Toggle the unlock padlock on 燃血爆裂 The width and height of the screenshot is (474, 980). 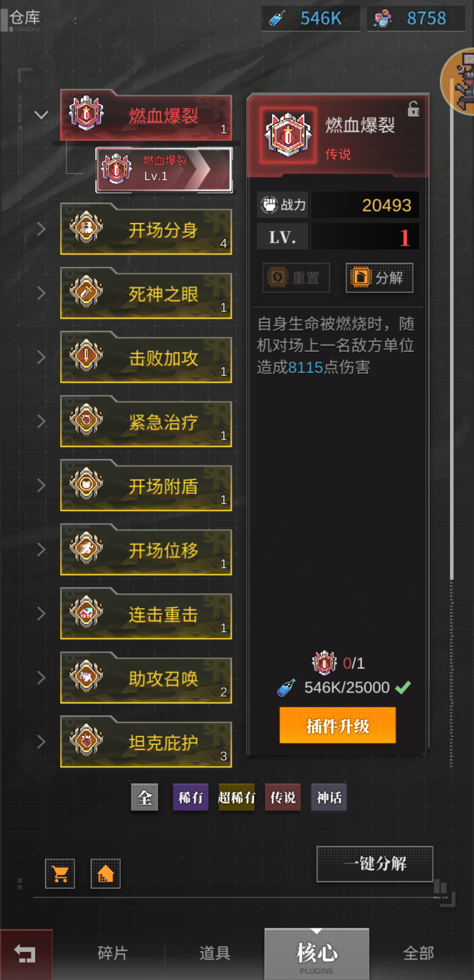[x=413, y=109]
